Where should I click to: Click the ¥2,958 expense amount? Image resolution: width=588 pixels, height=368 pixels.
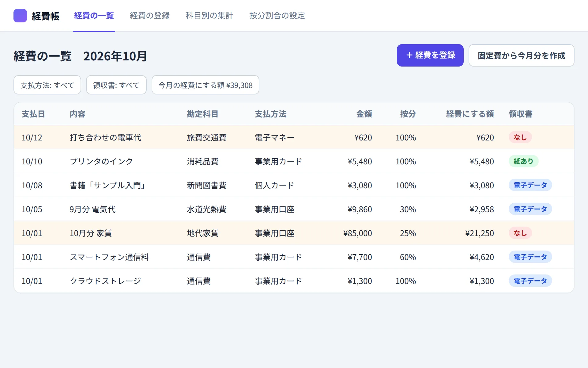click(482, 209)
